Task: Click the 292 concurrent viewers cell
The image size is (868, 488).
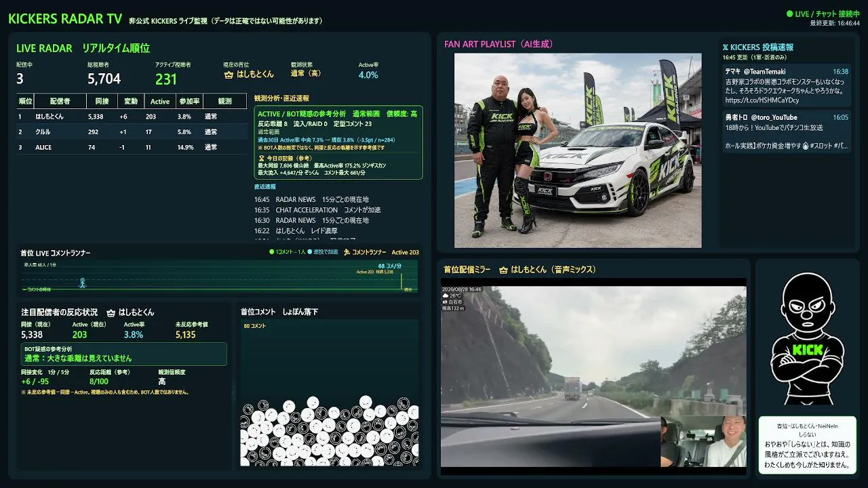Action: point(94,132)
